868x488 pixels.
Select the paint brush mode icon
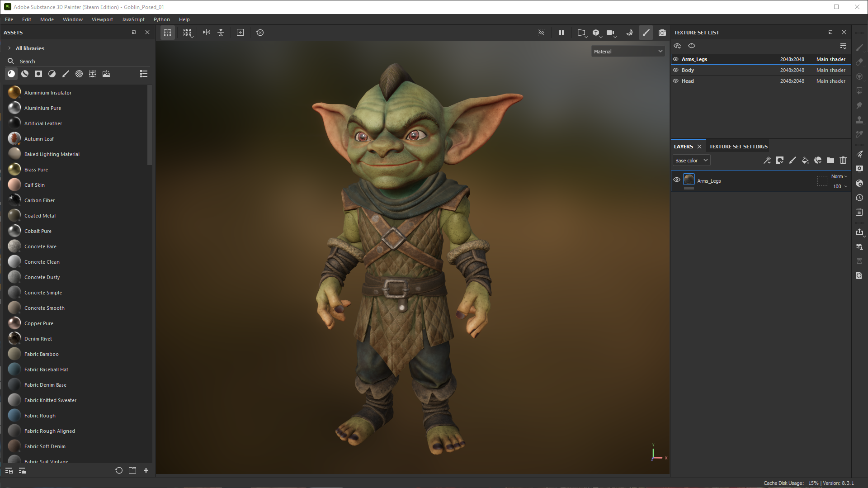click(646, 33)
